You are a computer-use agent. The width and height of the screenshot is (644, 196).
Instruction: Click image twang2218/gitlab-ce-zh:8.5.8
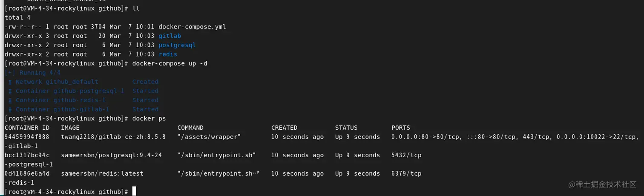[x=113, y=137]
